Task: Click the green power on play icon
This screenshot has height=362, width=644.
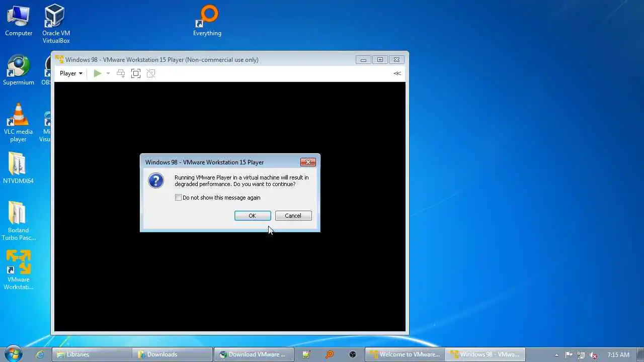Action: click(x=97, y=73)
